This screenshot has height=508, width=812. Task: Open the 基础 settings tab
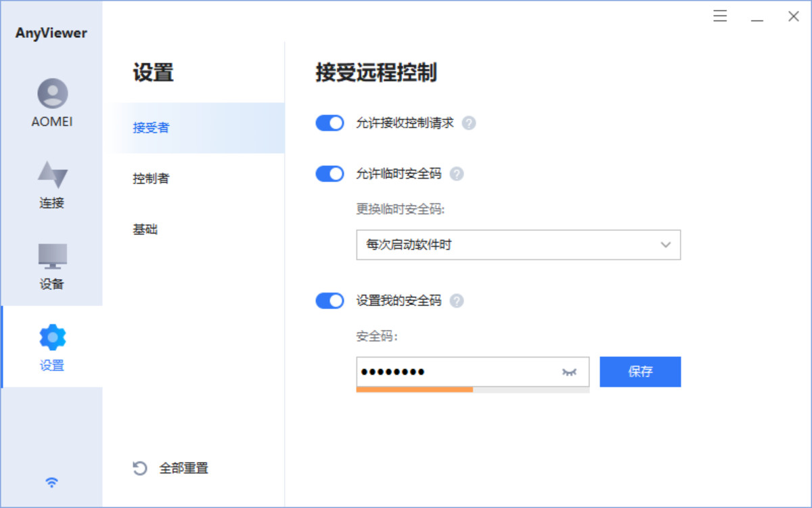pyautogui.click(x=145, y=230)
